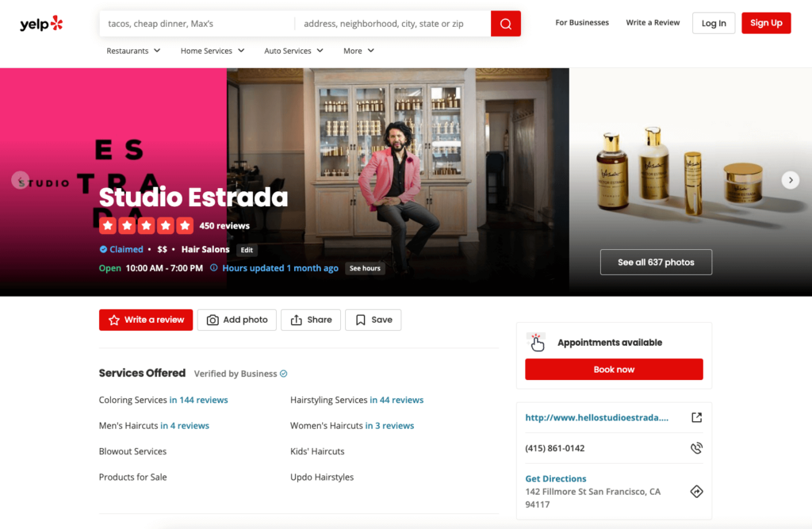Open the Write a Review link in header

(653, 23)
